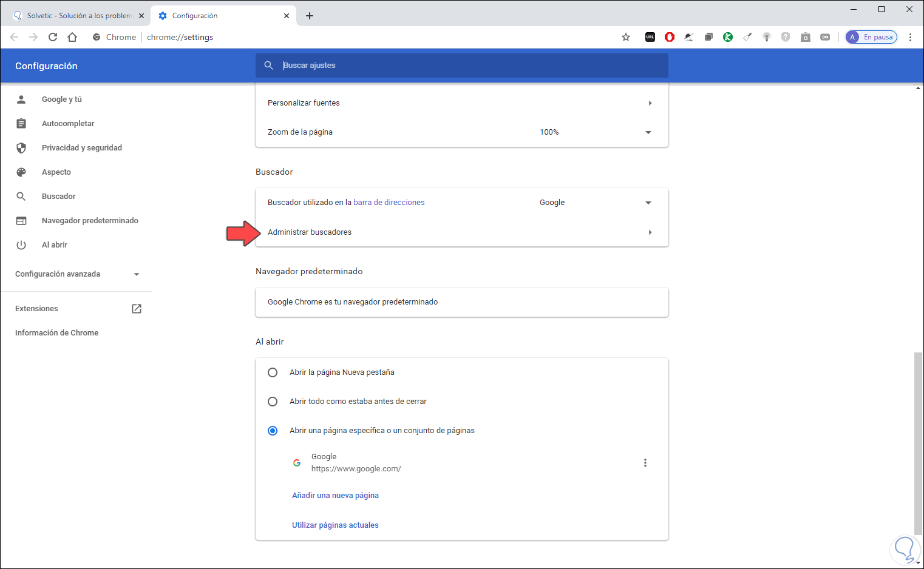Click the red Opera extension icon
The height and width of the screenshot is (569, 924).
[x=670, y=37]
